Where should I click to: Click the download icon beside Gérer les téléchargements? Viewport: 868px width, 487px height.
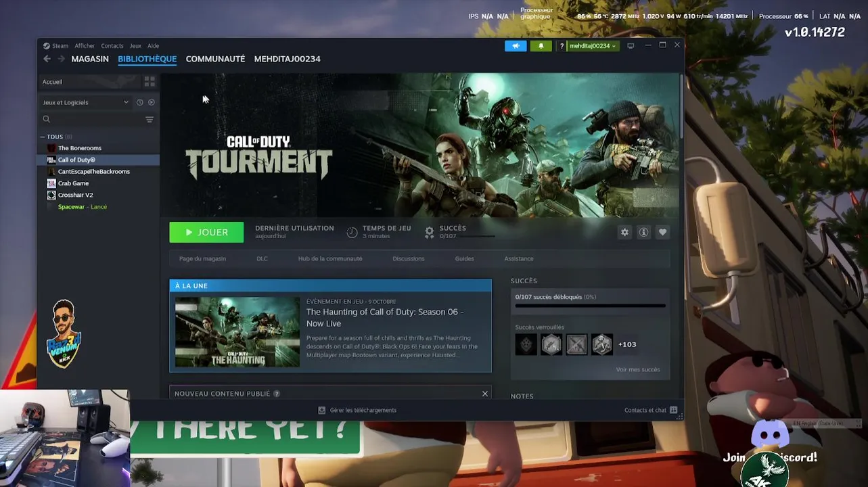[322, 410]
